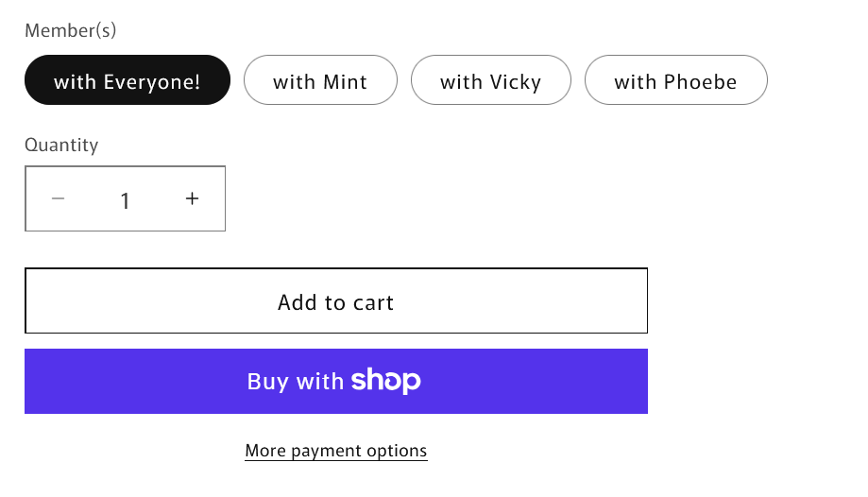Buy now using the Shop Pay button

[335, 382]
